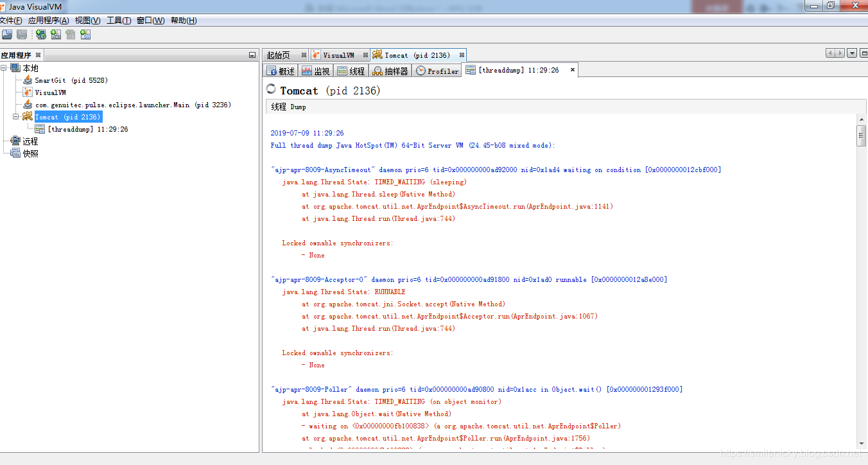Open the 抽样器 sampler subtab
Viewport: 868px width, 465px height.
(x=390, y=71)
